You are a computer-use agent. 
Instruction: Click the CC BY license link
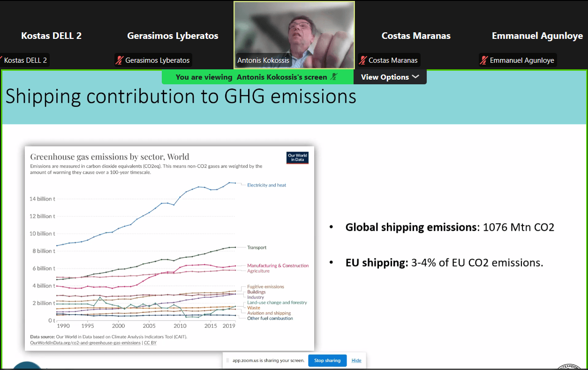[150, 343]
